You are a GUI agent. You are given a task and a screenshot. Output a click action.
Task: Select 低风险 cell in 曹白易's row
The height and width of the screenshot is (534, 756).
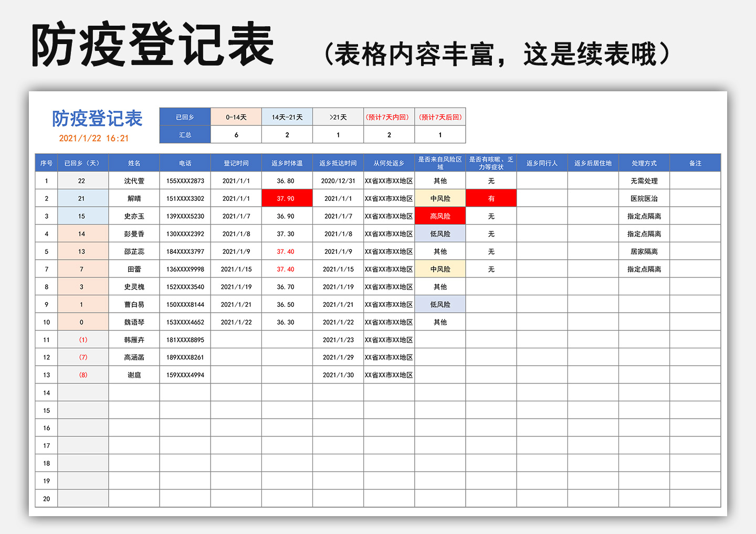(x=440, y=304)
